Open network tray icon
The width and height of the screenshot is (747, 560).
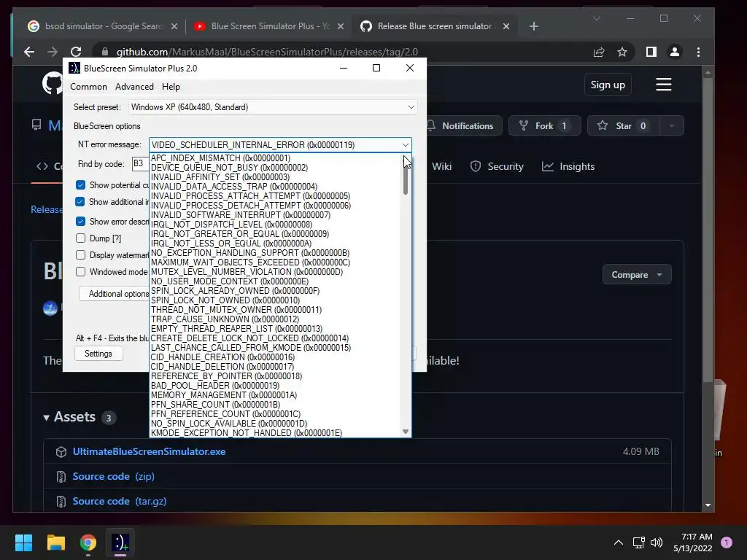point(638,542)
